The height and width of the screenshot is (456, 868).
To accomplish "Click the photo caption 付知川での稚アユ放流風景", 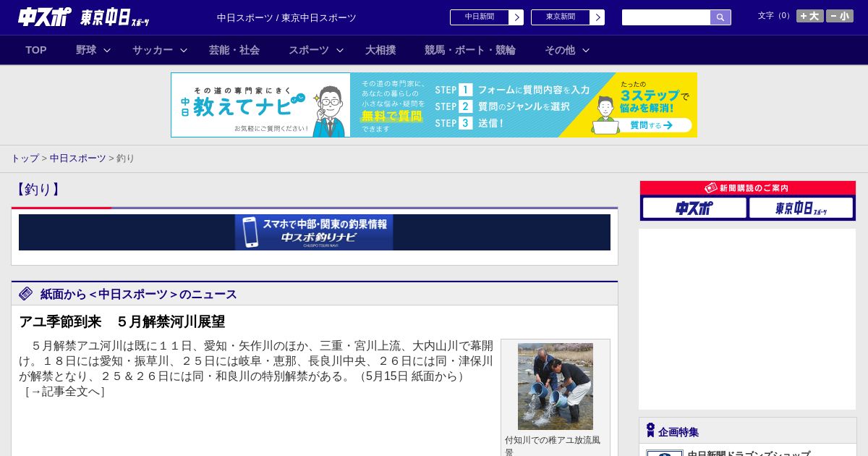I will coord(553,445).
